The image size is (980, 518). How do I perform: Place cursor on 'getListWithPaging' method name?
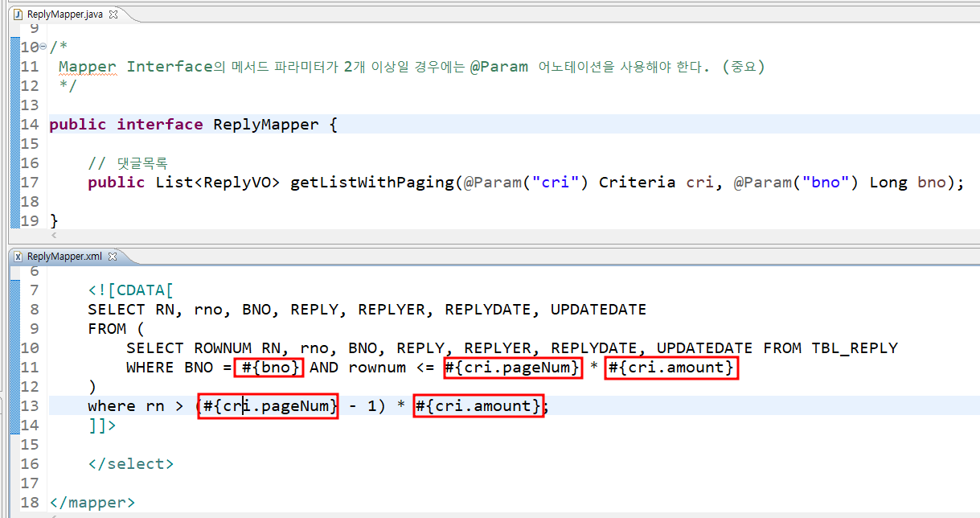pos(372,183)
